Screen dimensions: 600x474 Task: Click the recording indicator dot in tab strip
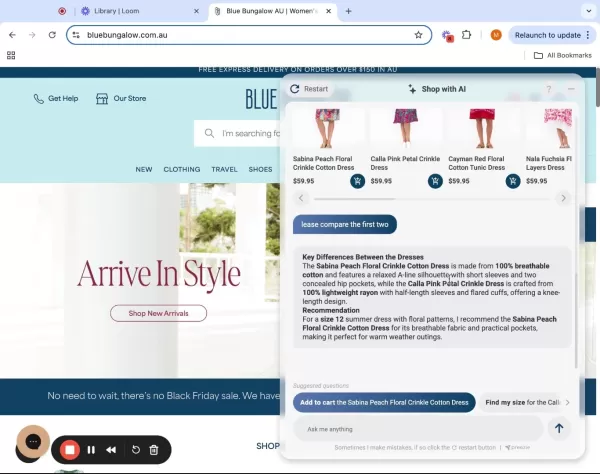coord(62,11)
